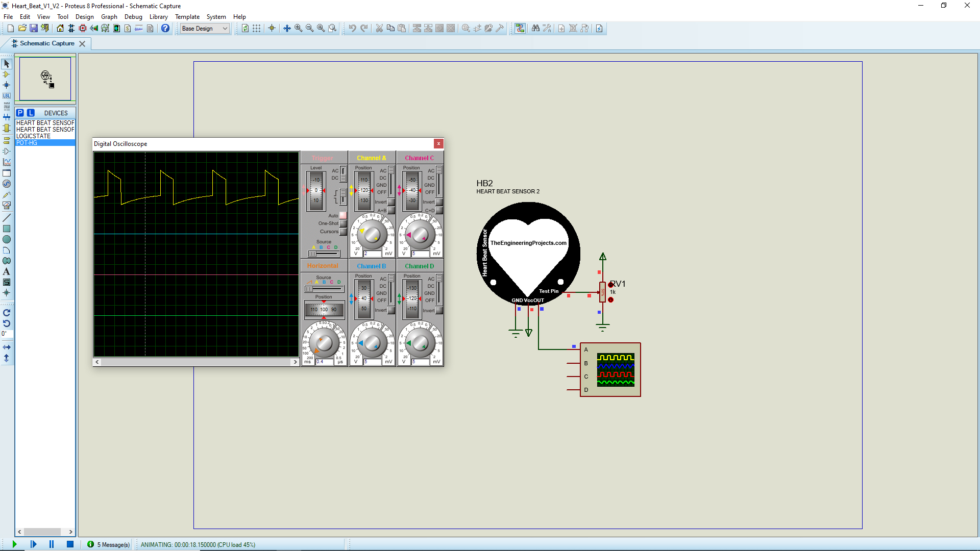Viewport: 980px width, 551px height.
Task: Open the Help question-mark icon
Action: click(x=165, y=29)
